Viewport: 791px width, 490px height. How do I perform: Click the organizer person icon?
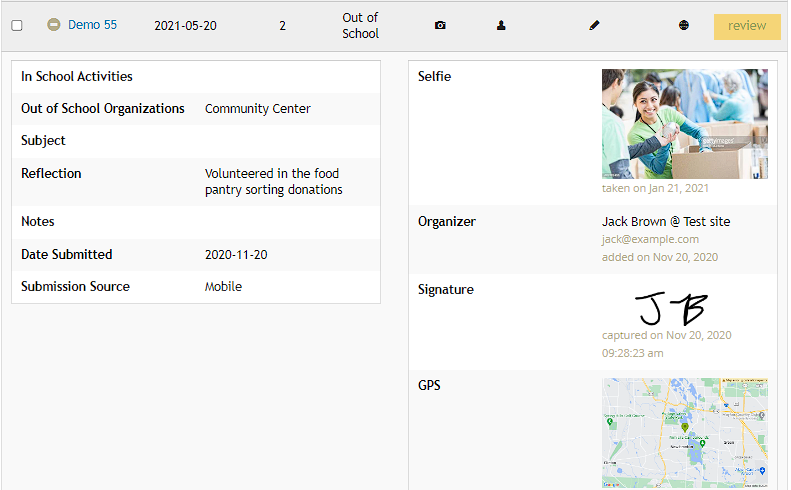pyautogui.click(x=501, y=26)
